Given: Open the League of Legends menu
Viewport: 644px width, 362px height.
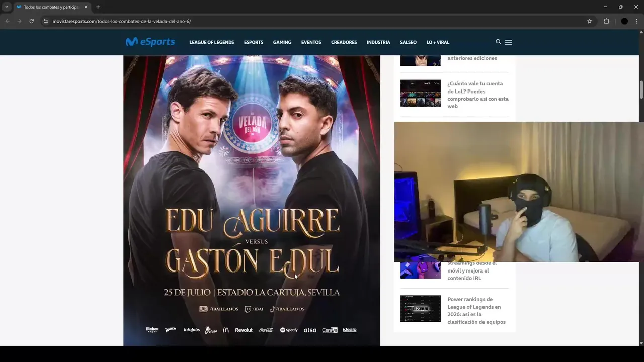Looking at the screenshot, I should point(211,42).
